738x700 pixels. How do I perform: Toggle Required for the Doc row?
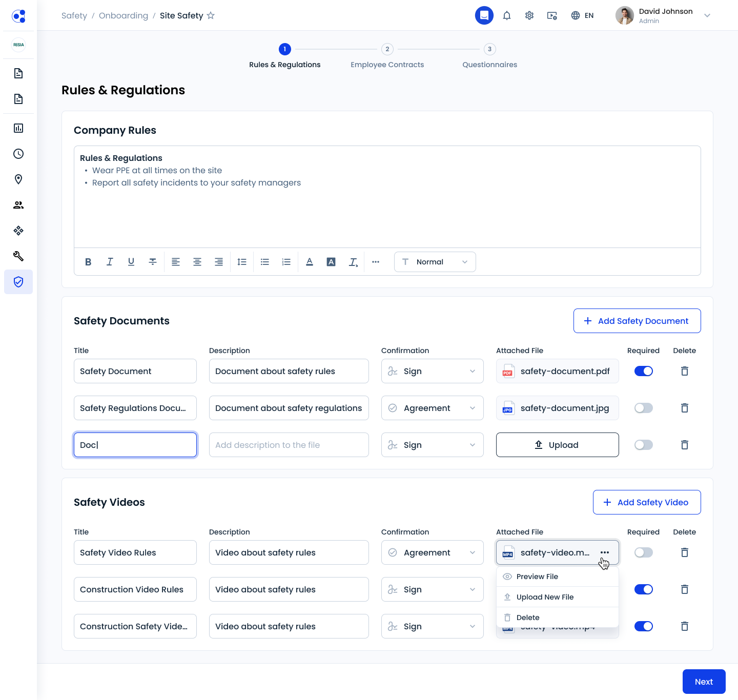coord(644,445)
